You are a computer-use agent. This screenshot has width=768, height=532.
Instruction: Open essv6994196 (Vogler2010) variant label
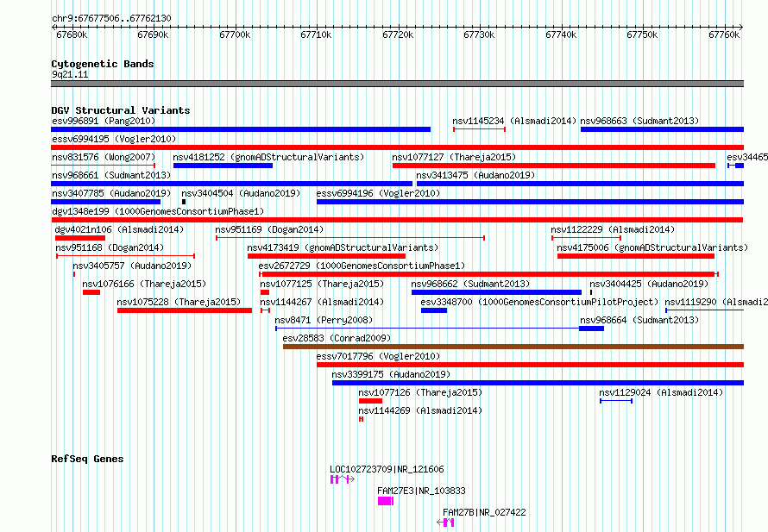click(x=378, y=193)
